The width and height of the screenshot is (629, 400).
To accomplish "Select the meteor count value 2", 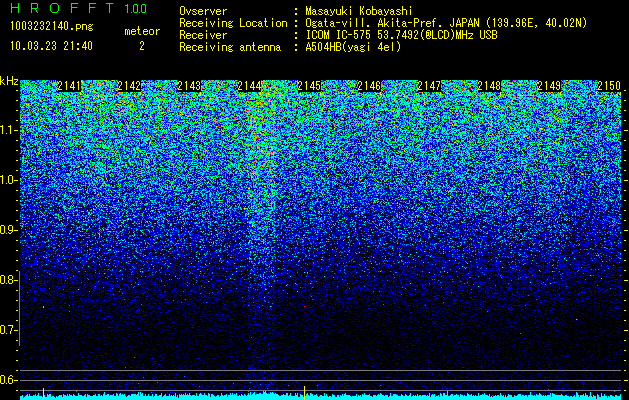I will point(142,46).
